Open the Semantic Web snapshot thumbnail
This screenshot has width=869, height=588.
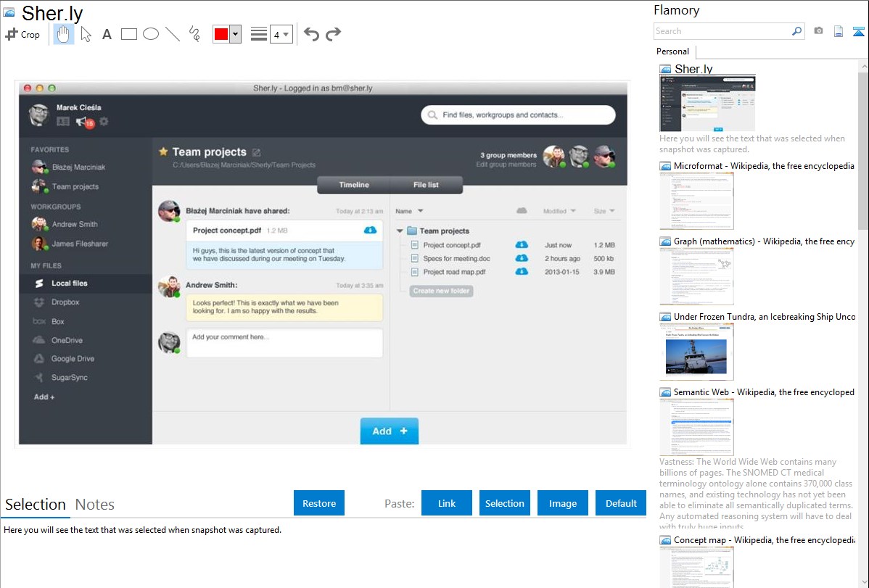tap(696, 427)
